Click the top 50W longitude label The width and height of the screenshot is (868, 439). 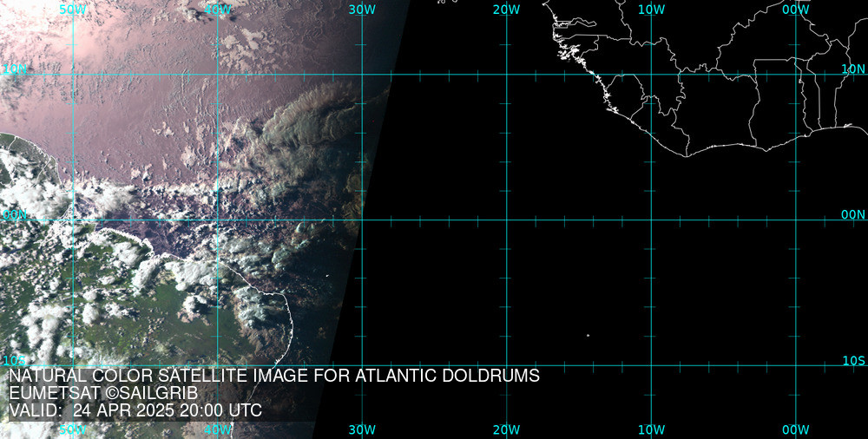pyautogui.click(x=73, y=10)
